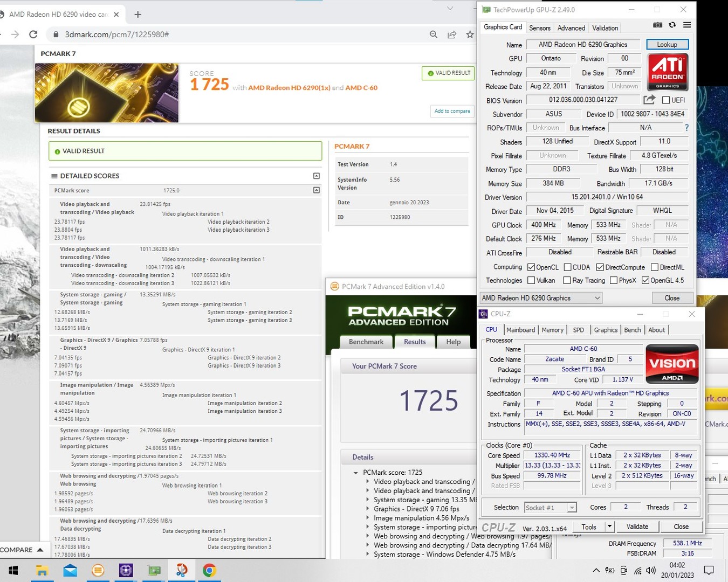Collapse Detailed Scores section
This screenshot has width=728, height=582.
coord(317,176)
